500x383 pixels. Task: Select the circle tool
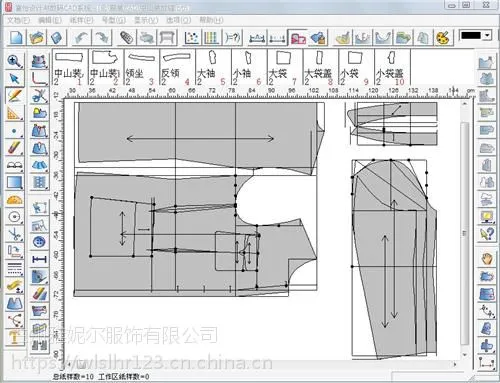click(14, 217)
